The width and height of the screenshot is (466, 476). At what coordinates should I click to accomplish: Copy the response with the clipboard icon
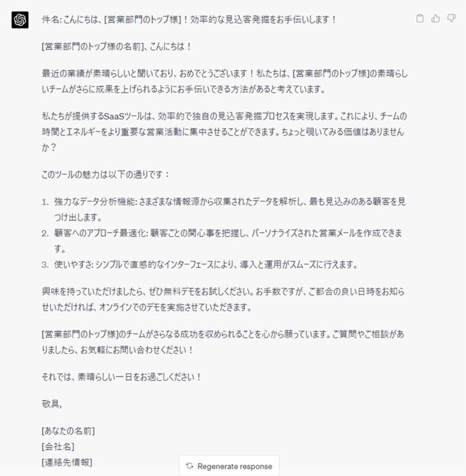click(x=420, y=19)
